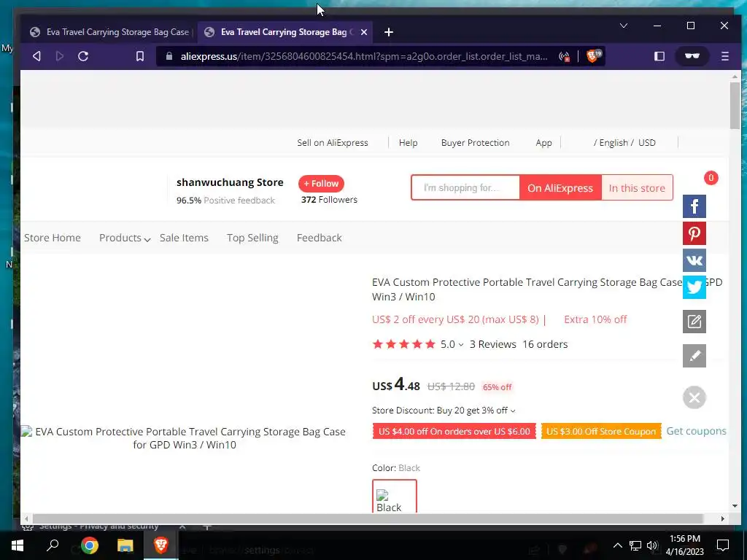Dismiss the side panel with the round X
The height and width of the screenshot is (560, 747).
pyautogui.click(x=694, y=397)
